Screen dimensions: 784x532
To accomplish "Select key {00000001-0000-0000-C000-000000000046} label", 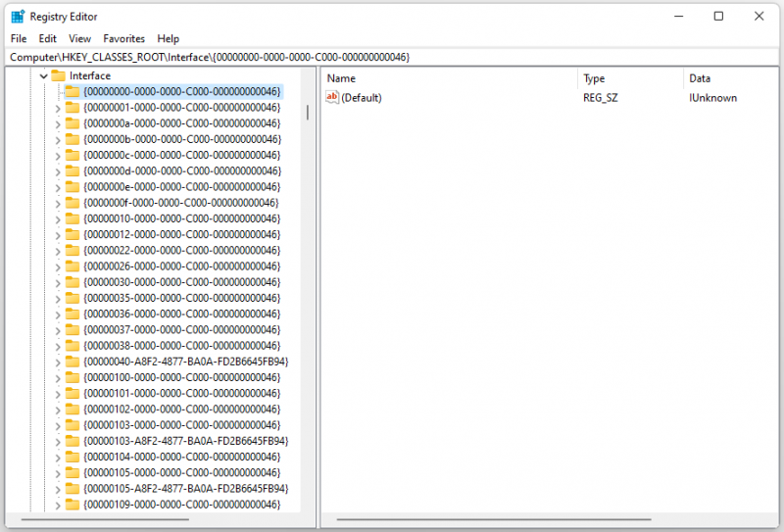I will point(182,108).
